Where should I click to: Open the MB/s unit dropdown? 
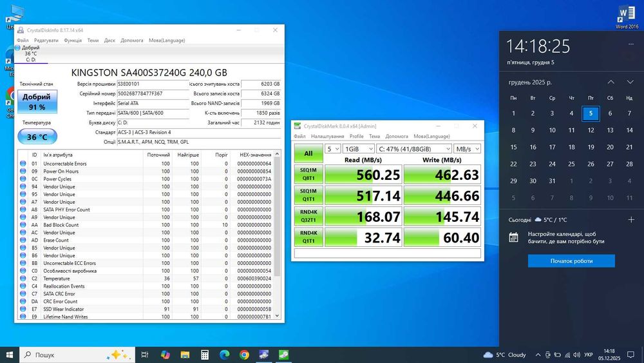click(467, 149)
